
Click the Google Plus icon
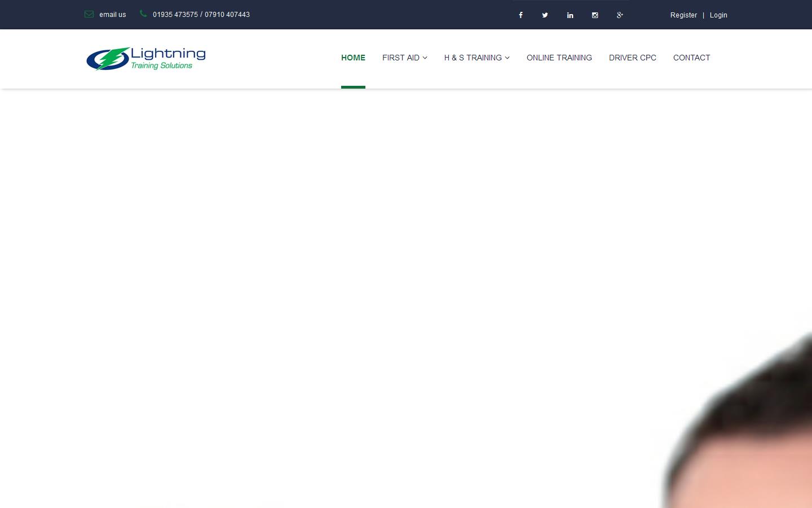[x=620, y=15]
